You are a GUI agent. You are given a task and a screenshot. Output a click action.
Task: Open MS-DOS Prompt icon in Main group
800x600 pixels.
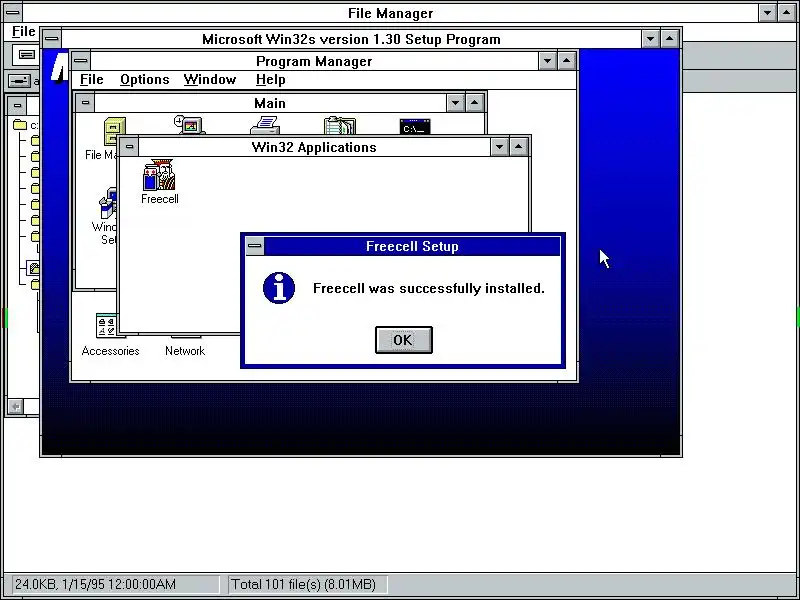point(415,127)
